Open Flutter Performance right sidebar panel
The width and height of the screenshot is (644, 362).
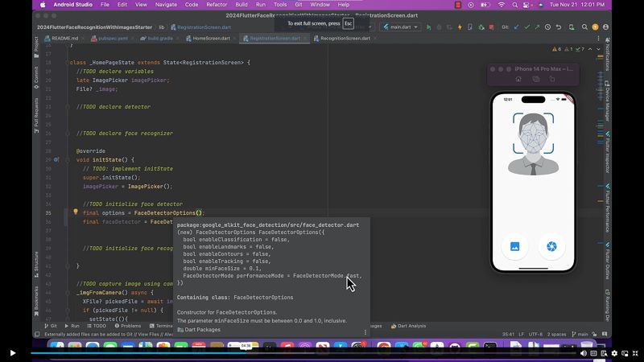[x=607, y=208]
